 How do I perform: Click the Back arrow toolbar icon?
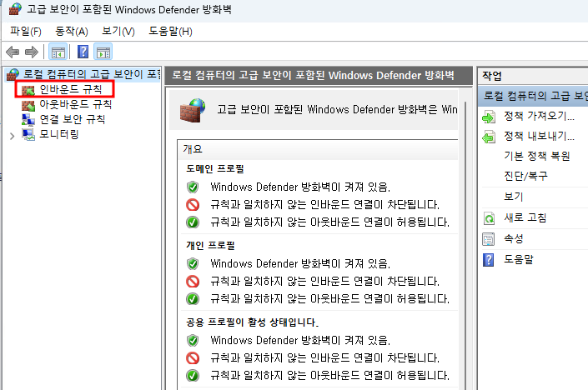pos(13,52)
